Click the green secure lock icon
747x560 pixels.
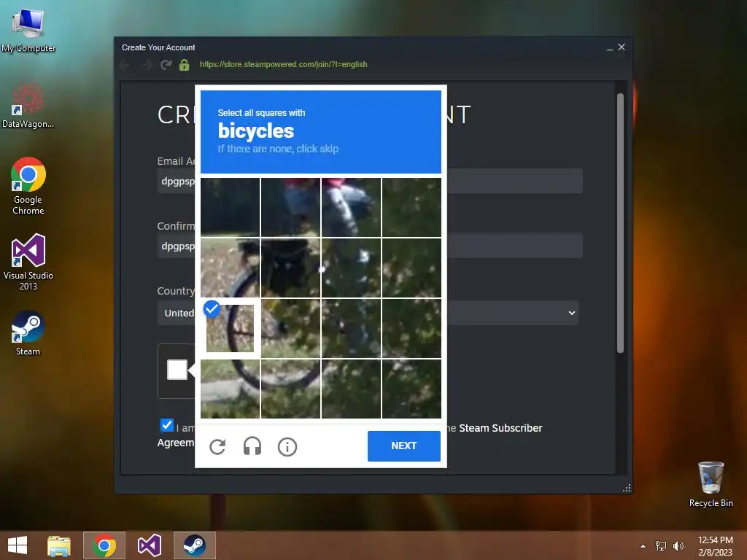185,64
